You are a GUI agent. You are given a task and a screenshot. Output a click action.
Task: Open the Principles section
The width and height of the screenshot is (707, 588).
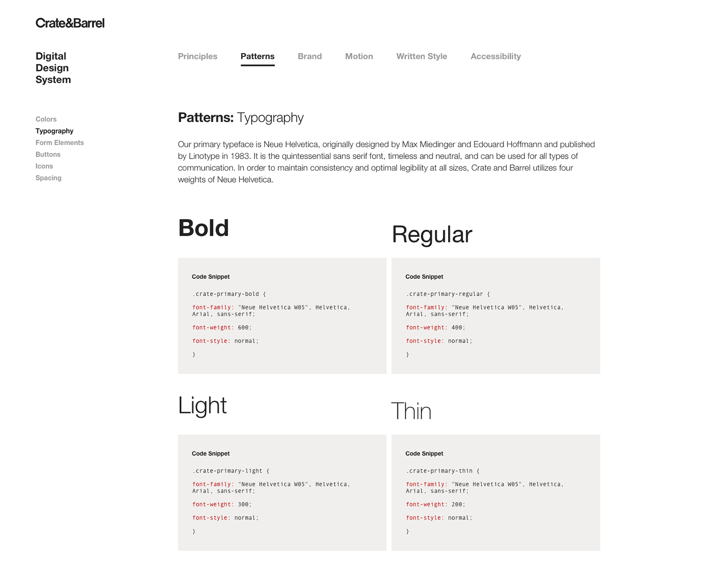point(198,56)
